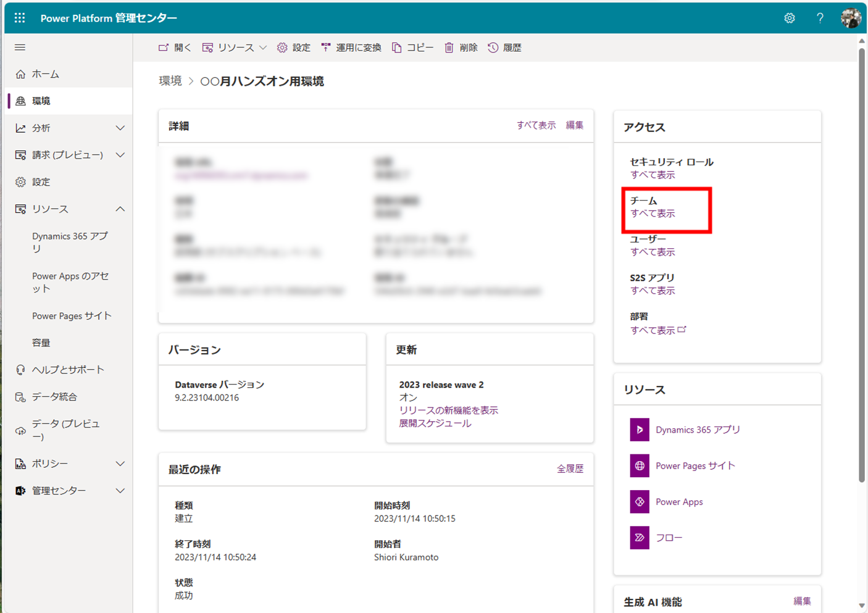The height and width of the screenshot is (613, 868).
Task: Show all under セキュリティ ロール
Action: (x=653, y=175)
